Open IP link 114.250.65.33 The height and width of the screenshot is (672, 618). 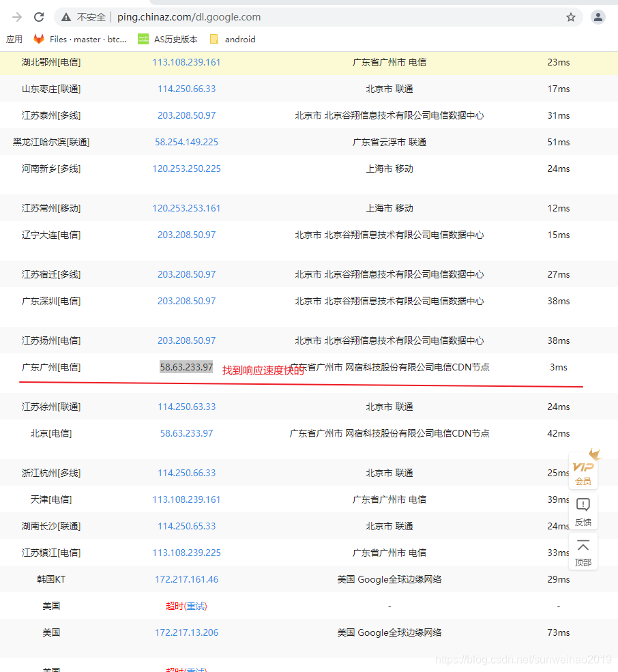pos(186,526)
